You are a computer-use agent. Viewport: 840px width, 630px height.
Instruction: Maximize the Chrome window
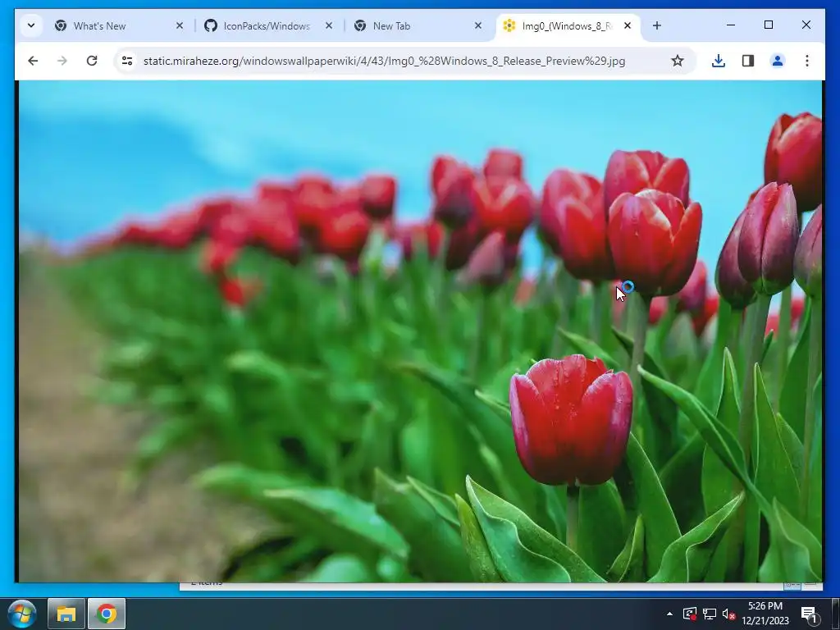click(768, 25)
